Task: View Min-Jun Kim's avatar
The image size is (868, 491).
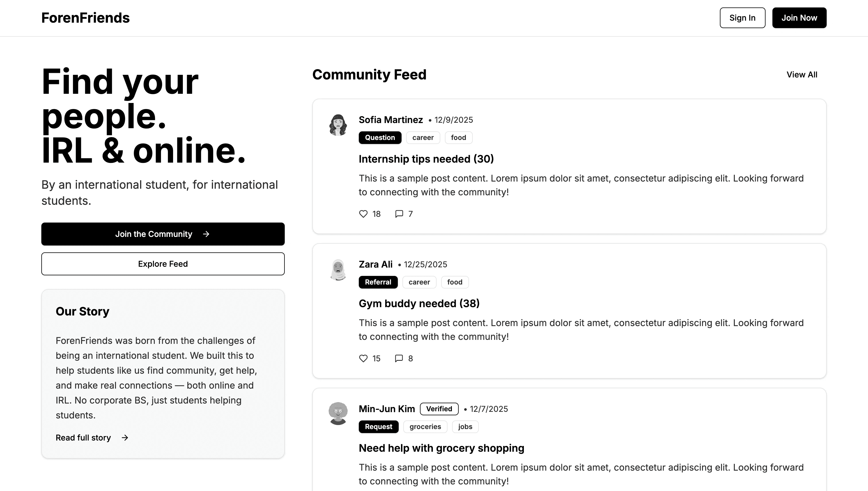Action: click(x=338, y=414)
